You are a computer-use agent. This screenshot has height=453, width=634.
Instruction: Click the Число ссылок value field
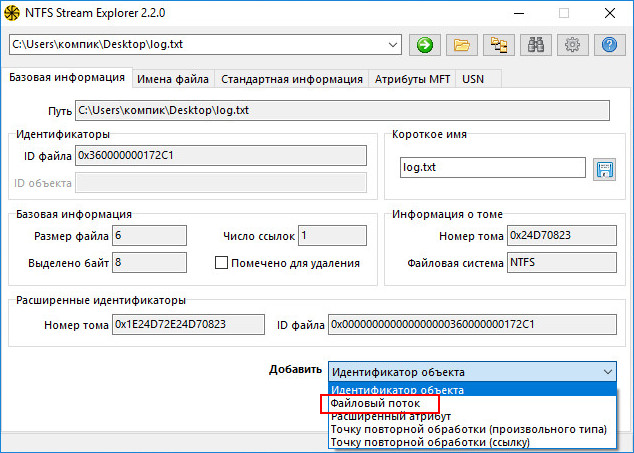pos(332,236)
